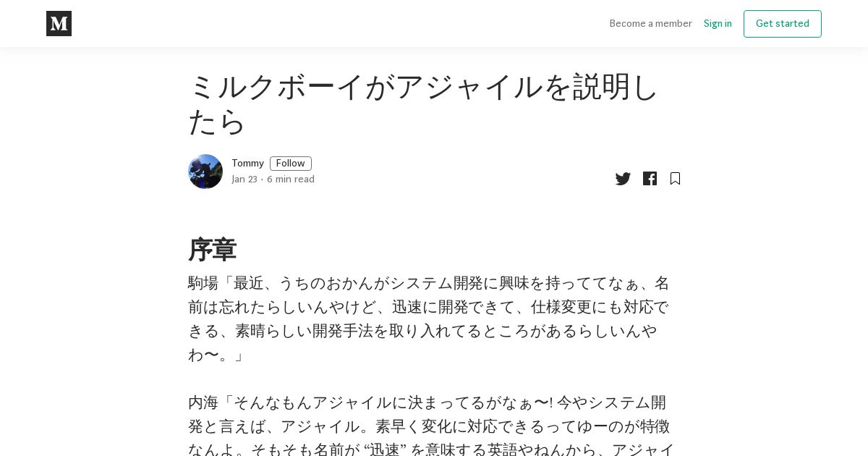Click the line starting 発と言えば、アジャイル
This screenshot has width=868, height=456.
429,426
